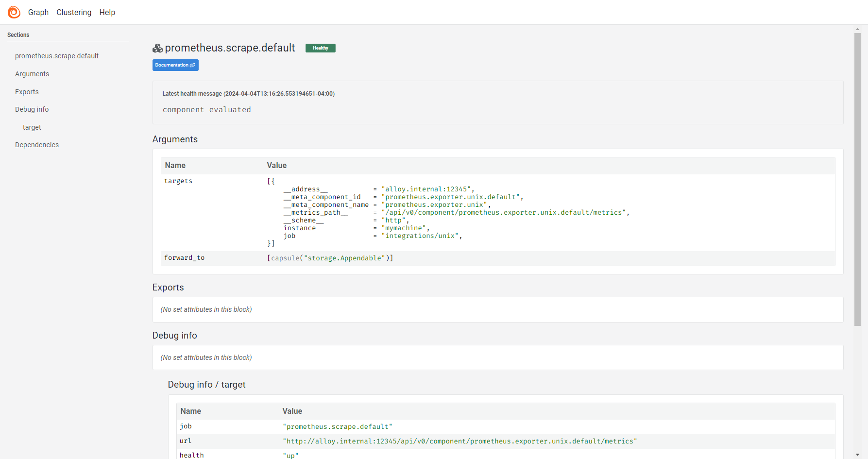Click the job row in the target table
Screen dimensions: 868x459
click(338, 426)
